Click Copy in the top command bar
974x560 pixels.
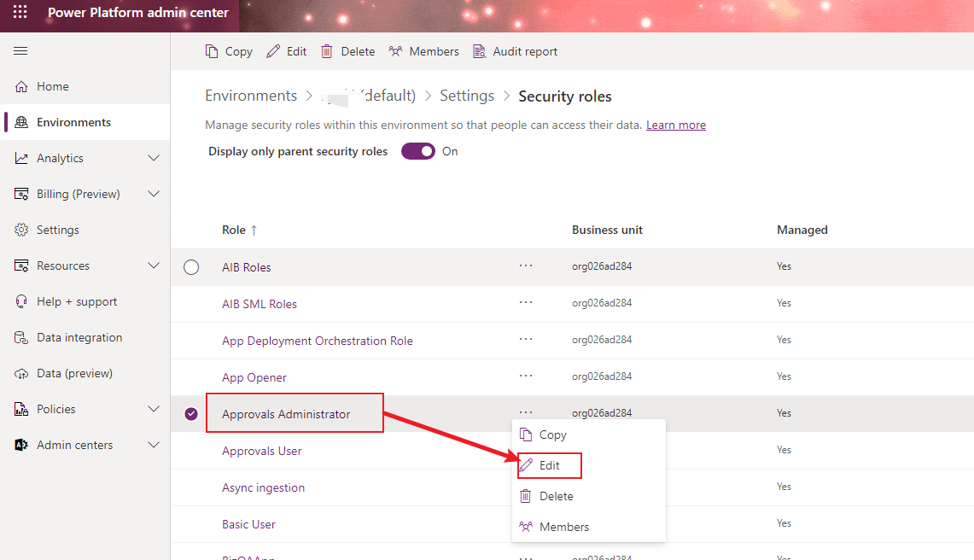(229, 51)
